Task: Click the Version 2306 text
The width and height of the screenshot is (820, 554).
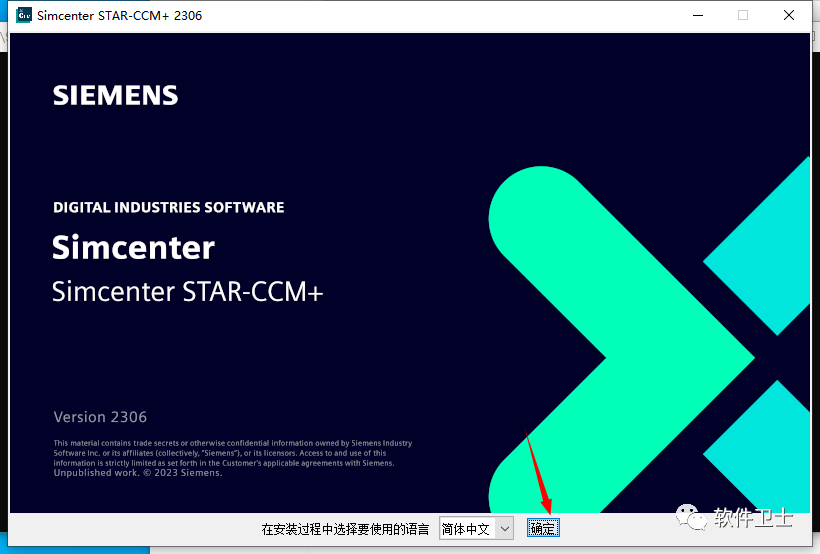Action: pos(100,417)
